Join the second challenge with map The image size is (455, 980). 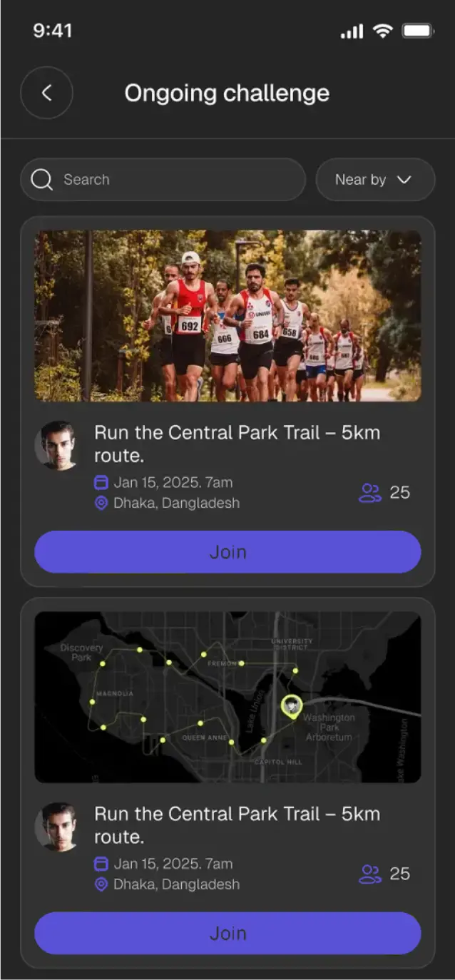pos(227,934)
